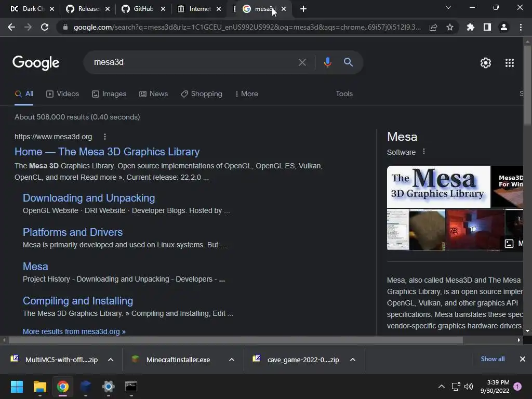Open the Windows Start menu
Viewport: 532px width, 399px height.
click(x=17, y=387)
